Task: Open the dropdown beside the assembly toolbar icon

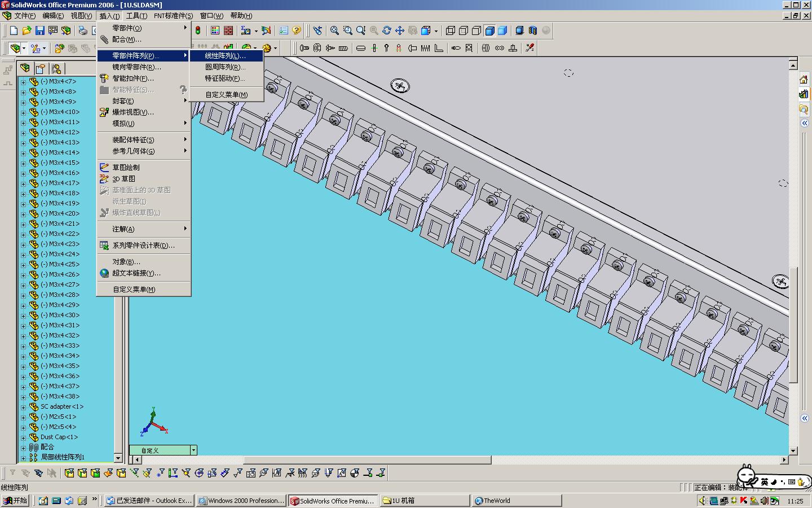Action: coord(24,49)
